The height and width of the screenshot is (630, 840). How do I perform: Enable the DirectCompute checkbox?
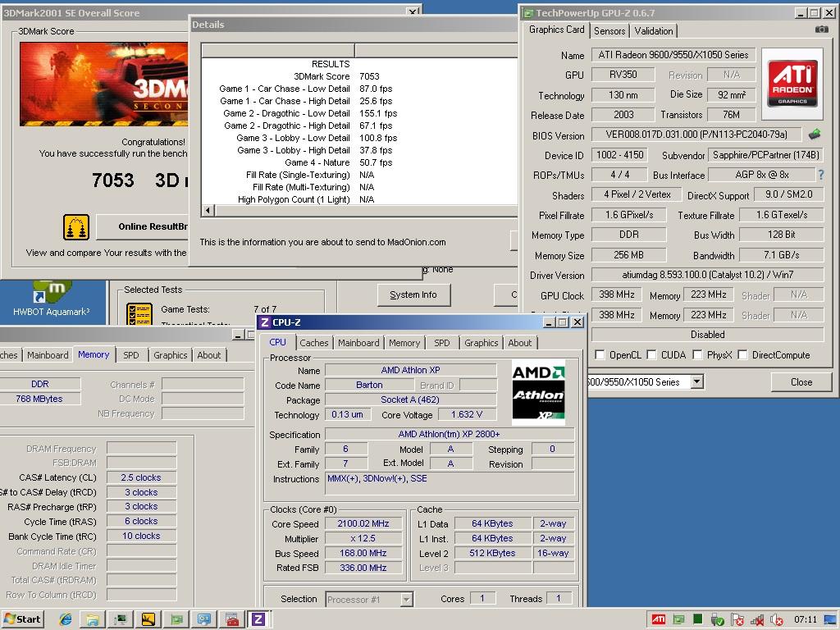pyautogui.click(x=742, y=354)
